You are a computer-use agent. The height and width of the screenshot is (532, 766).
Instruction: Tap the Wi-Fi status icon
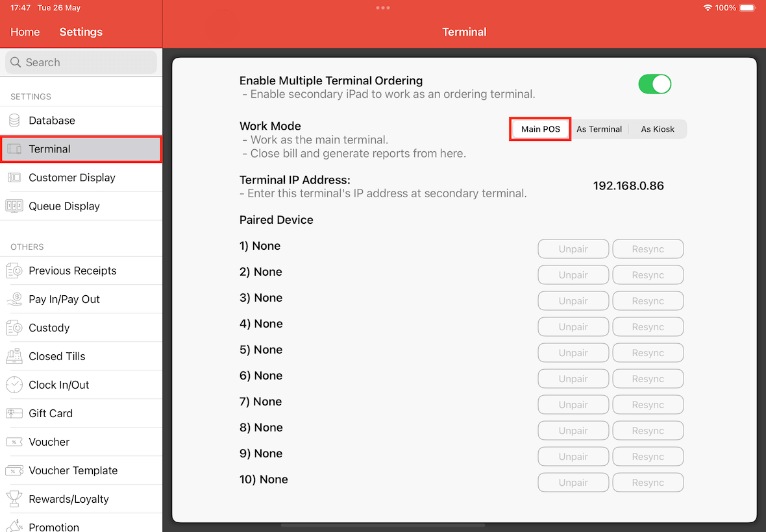[x=708, y=8]
